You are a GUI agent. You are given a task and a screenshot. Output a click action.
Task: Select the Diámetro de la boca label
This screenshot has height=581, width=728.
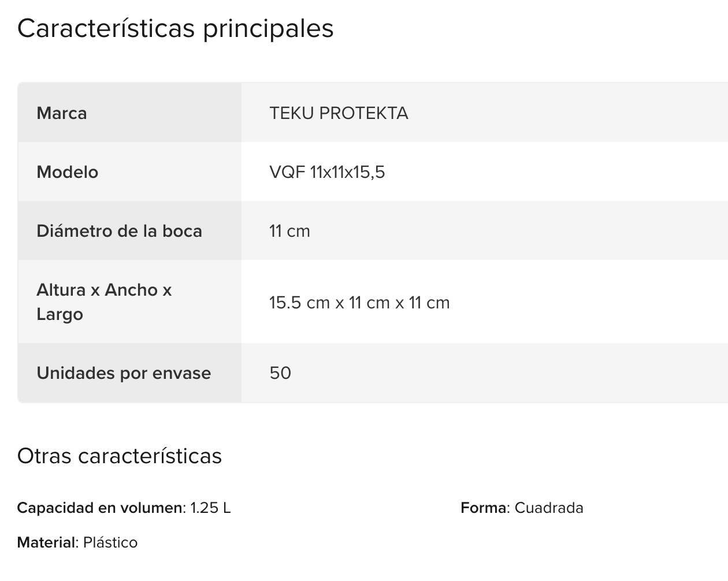pos(119,231)
